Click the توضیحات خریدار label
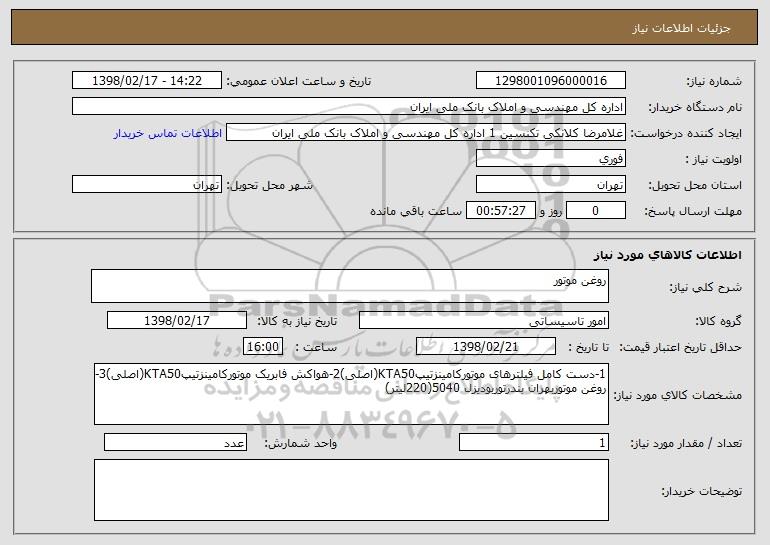 tap(702, 491)
